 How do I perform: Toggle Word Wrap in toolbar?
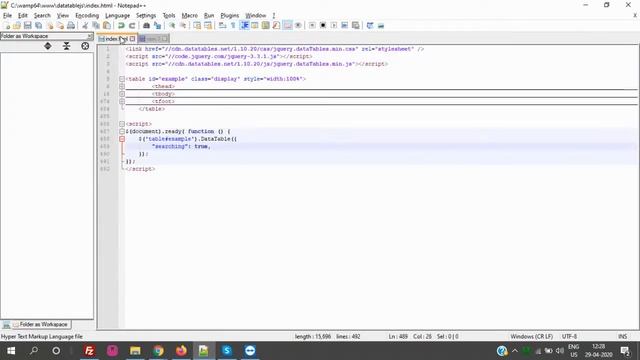tap(222, 25)
